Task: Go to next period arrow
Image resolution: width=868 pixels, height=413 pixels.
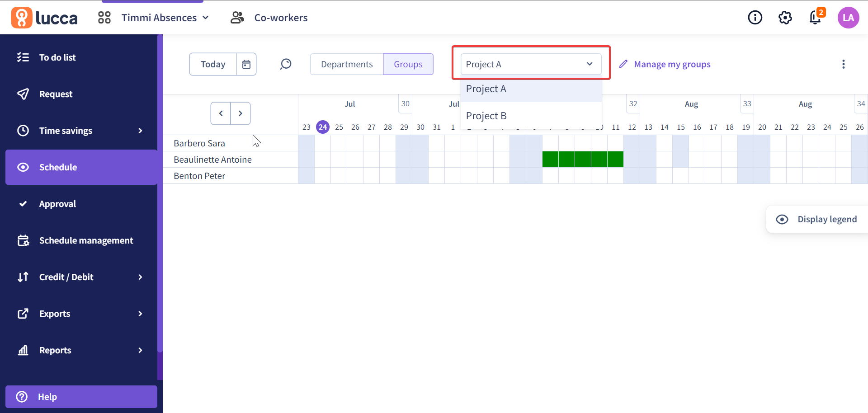Action: pos(241,113)
